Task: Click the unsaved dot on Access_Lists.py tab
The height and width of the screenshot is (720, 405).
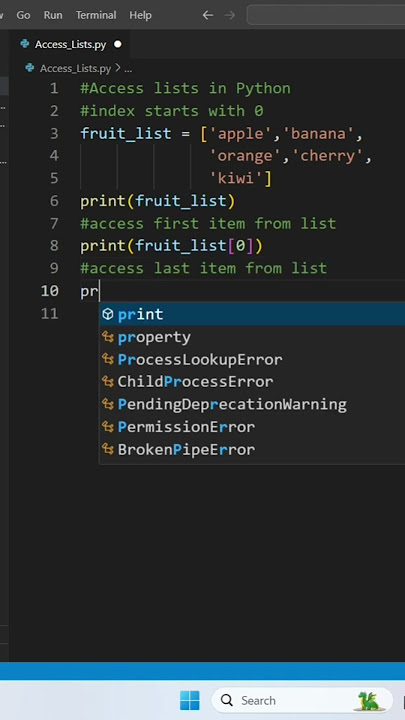Action: pos(118,45)
